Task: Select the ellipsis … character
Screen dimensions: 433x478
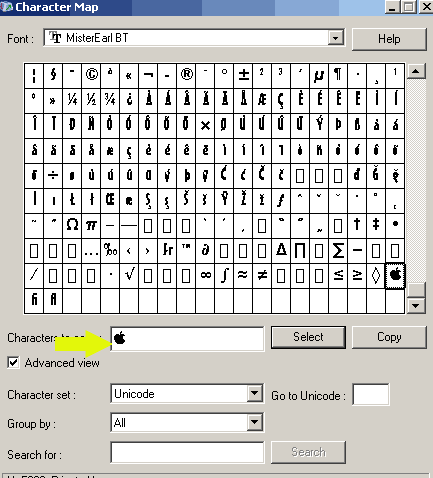Action: tap(91, 251)
